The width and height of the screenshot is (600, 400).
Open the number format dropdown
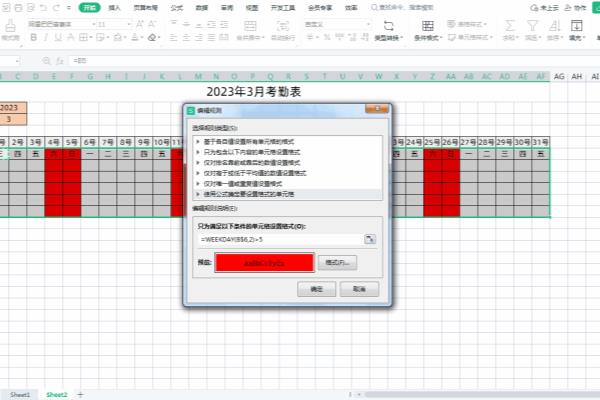[368, 24]
